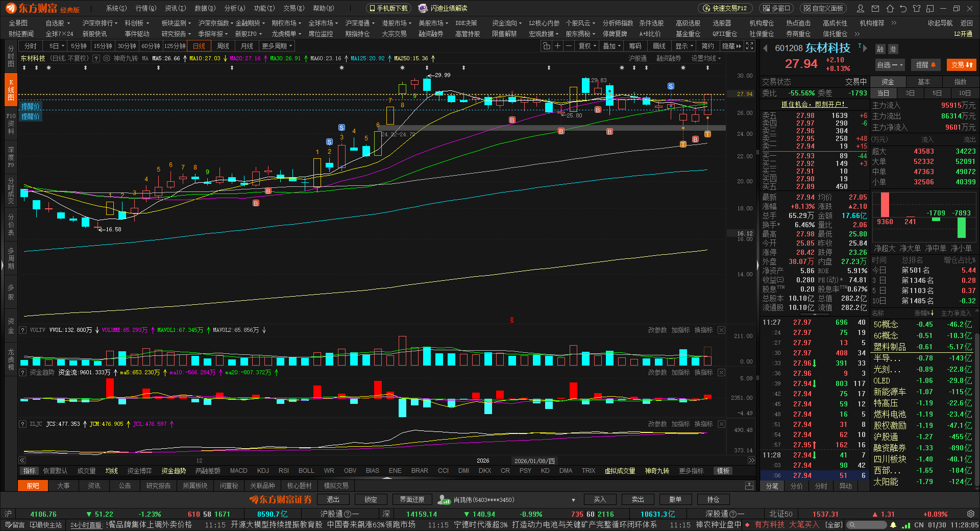Open the 多窗口 multi-window button
This screenshot has width=980, height=531.
point(777,8)
